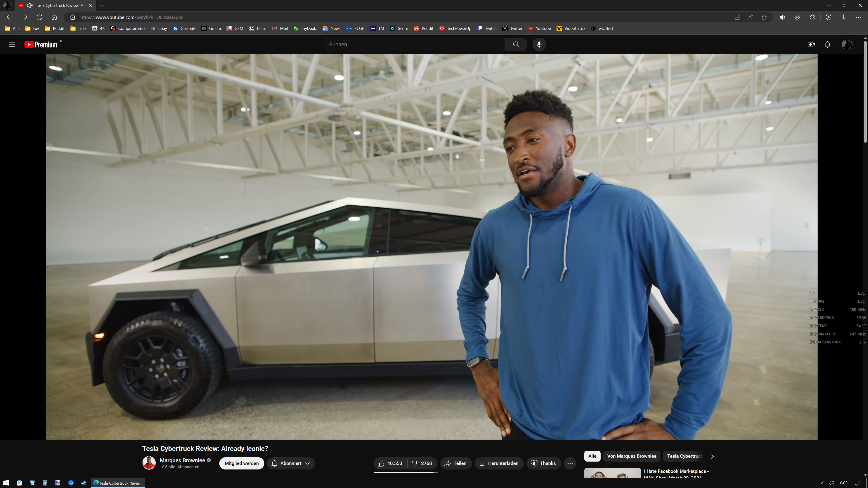Select the Von Marques Brownlee chip
Screen dimensions: 868x488
632,456
